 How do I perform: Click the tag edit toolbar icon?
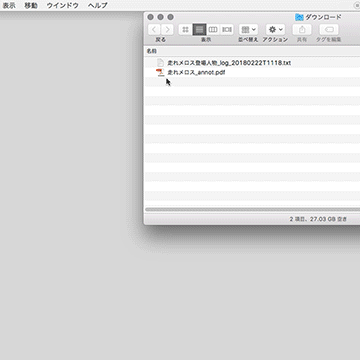pos(329,30)
